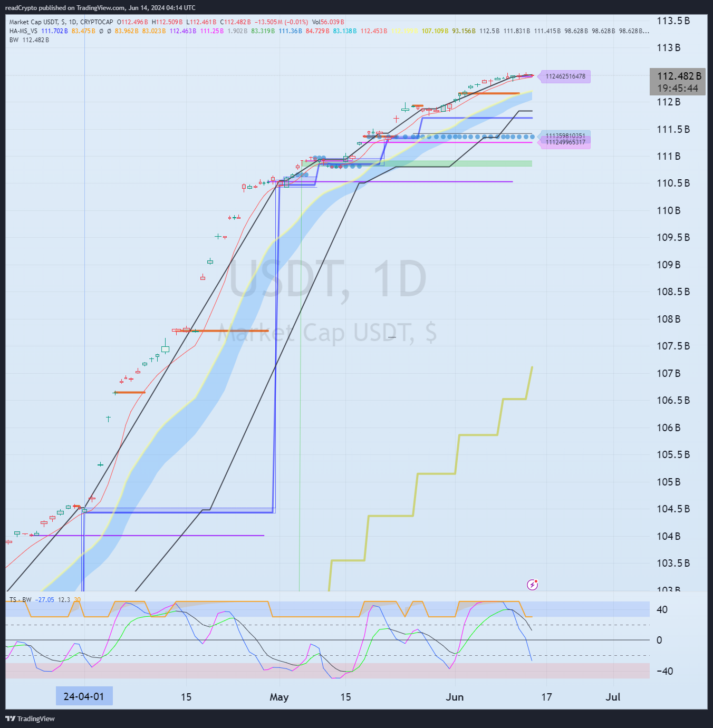713x728 pixels.
Task: Click the lightning bolt event icon on chart
Action: click(x=533, y=585)
